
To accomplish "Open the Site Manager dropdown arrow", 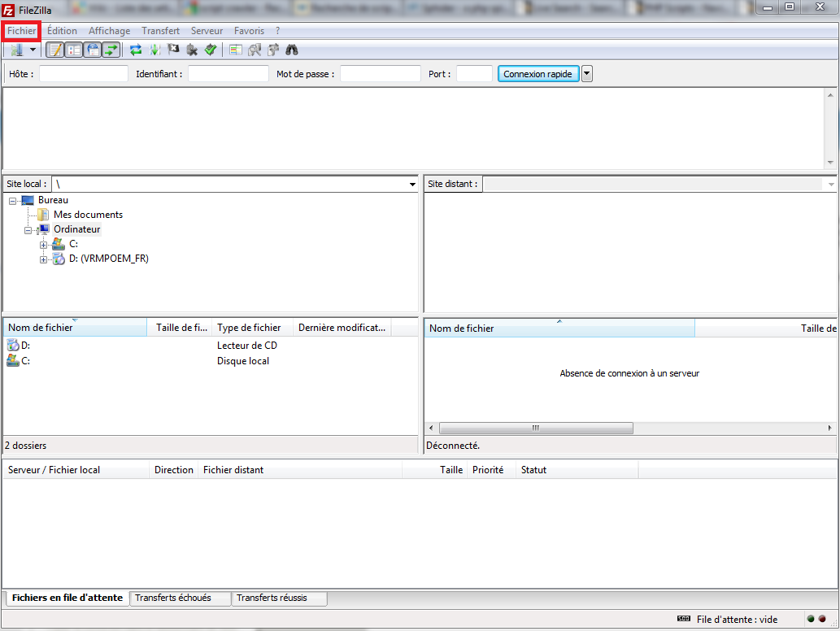I will pos(33,50).
